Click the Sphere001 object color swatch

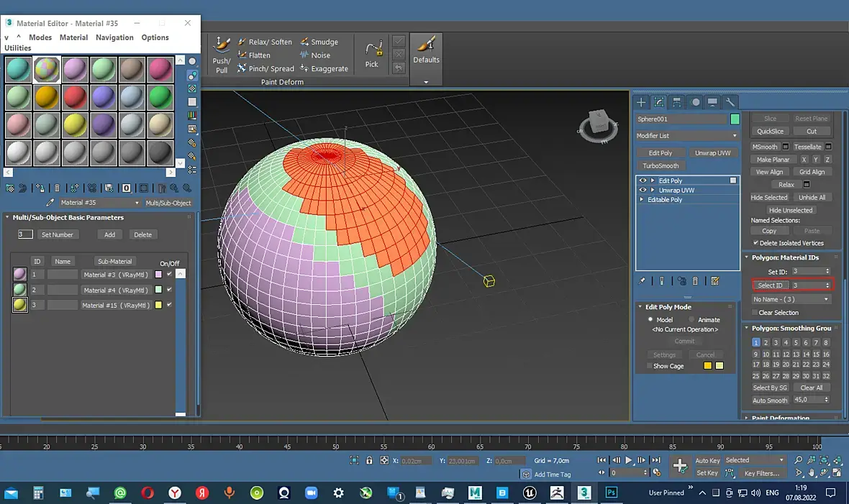735,119
